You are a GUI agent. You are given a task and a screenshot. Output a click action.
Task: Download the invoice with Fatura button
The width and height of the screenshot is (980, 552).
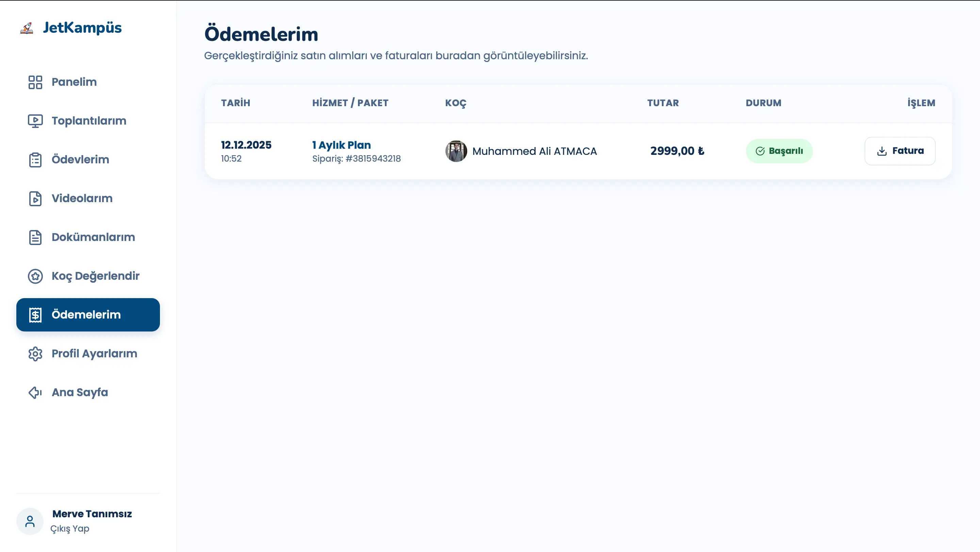900,151
